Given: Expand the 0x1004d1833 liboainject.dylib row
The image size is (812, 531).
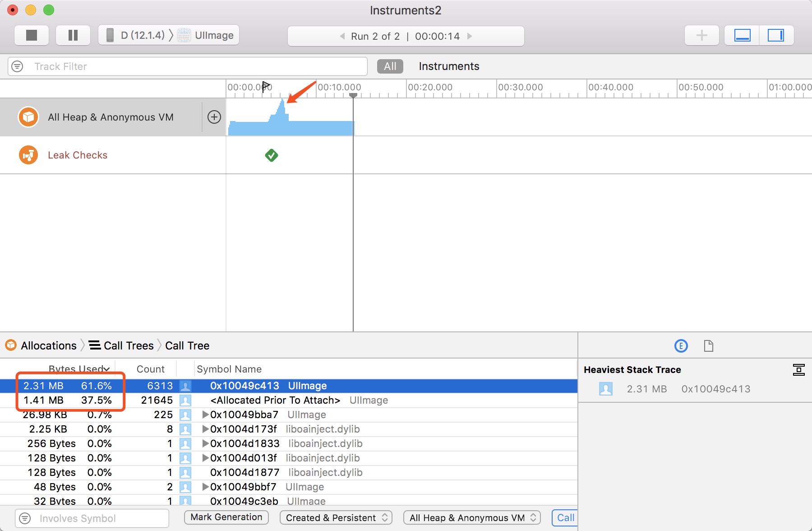Looking at the screenshot, I should click(205, 443).
